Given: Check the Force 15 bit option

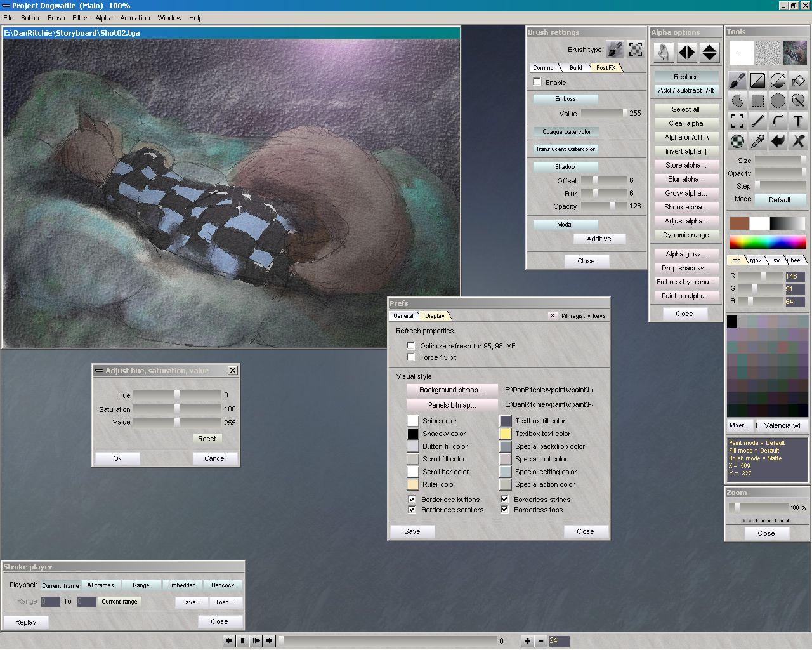Looking at the screenshot, I should pos(411,357).
